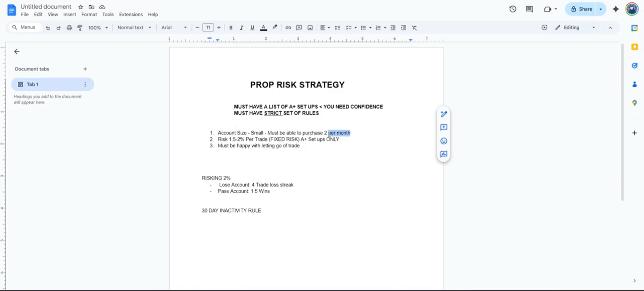Print the document
Screen dimensions: 644x291
[x=69, y=28]
